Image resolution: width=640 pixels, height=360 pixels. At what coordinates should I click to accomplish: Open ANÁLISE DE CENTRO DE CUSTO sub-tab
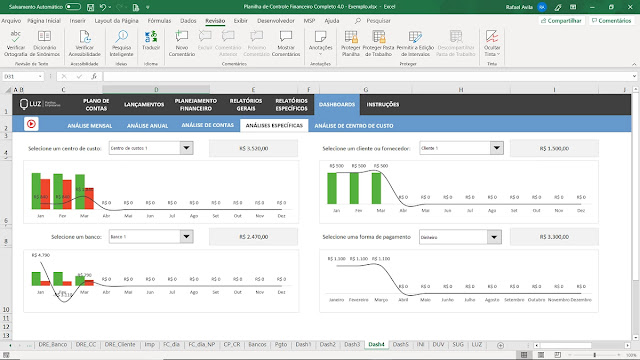tap(353, 126)
